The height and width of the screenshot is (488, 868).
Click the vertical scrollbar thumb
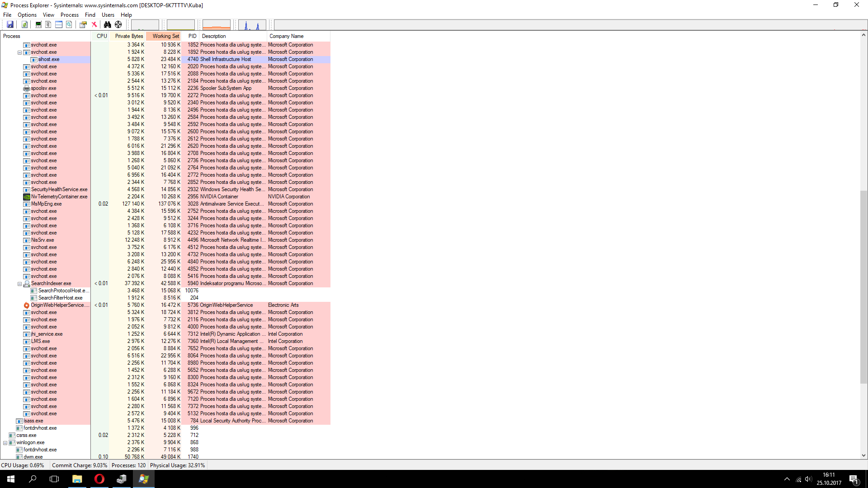(x=863, y=287)
